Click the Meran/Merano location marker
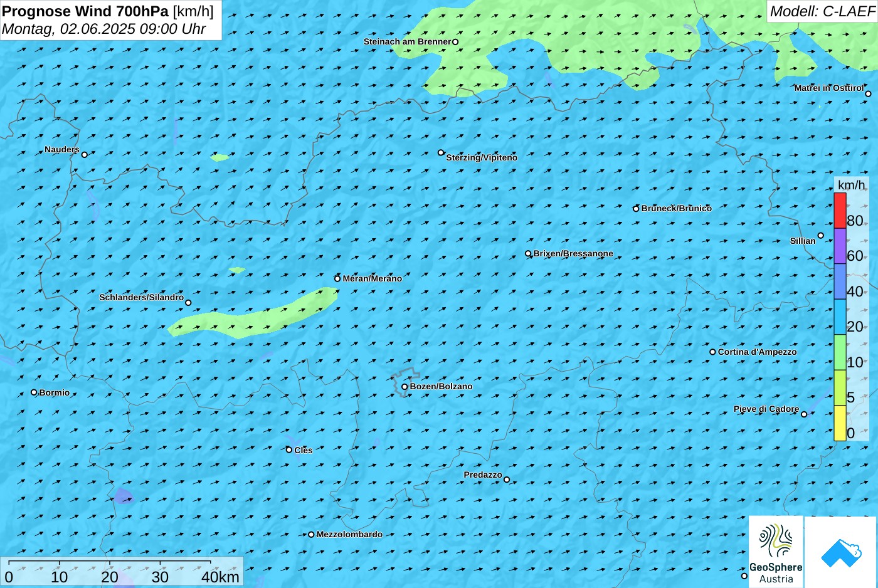 click(337, 278)
